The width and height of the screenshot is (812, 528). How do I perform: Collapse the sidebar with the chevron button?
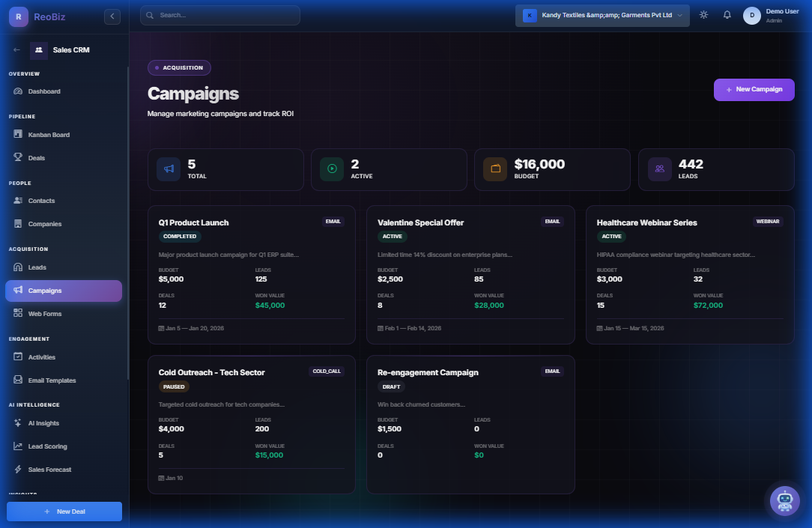pos(112,16)
